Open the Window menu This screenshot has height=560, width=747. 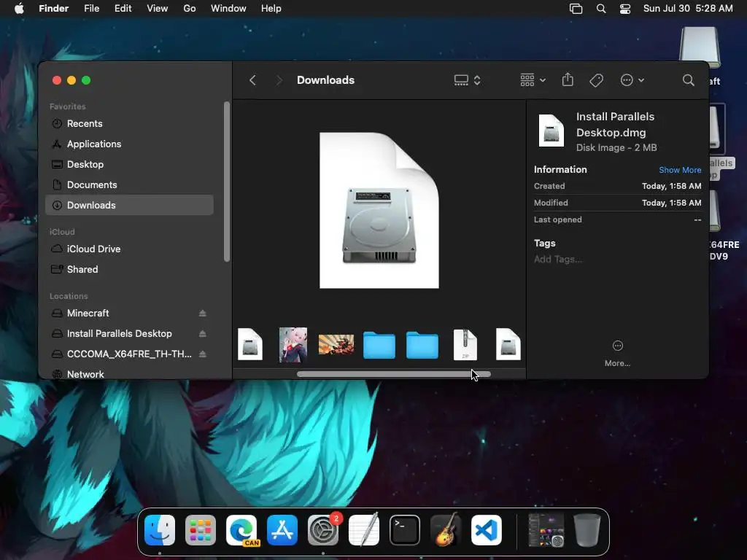[228, 9]
